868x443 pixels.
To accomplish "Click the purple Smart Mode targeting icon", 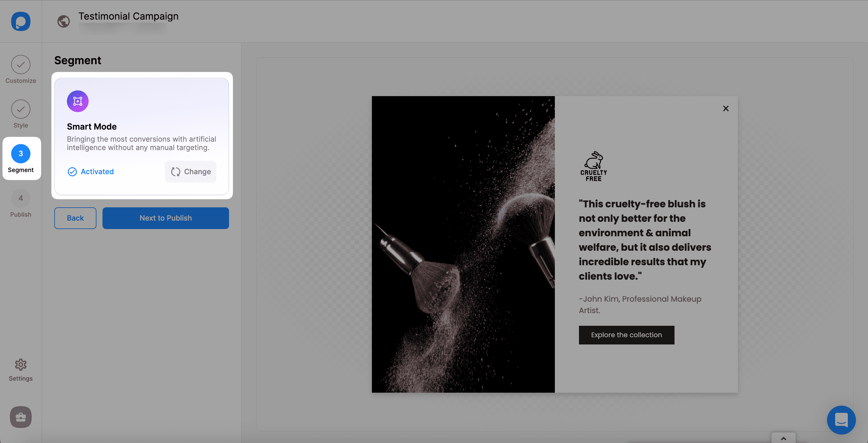I will pyautogui.click(x=77, y=101).
